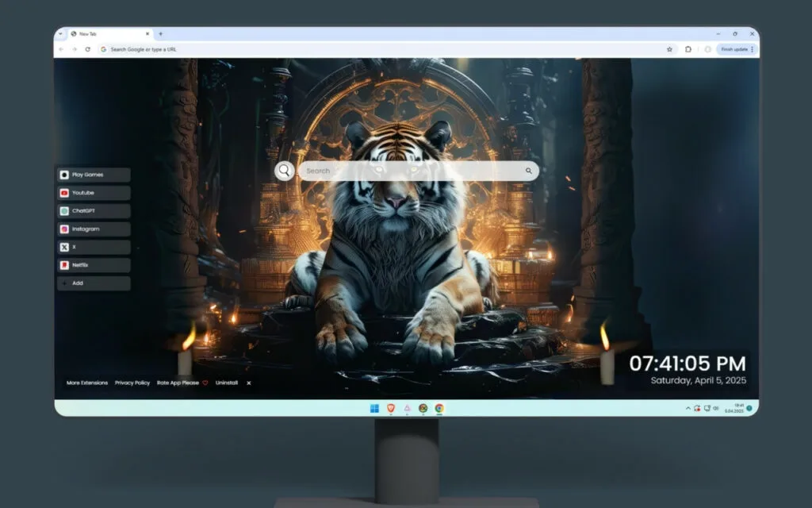Image resolution: width=812 pixels, height=508 pixels.
Task: Close the New Tab tab
Action: coord(147,33)
